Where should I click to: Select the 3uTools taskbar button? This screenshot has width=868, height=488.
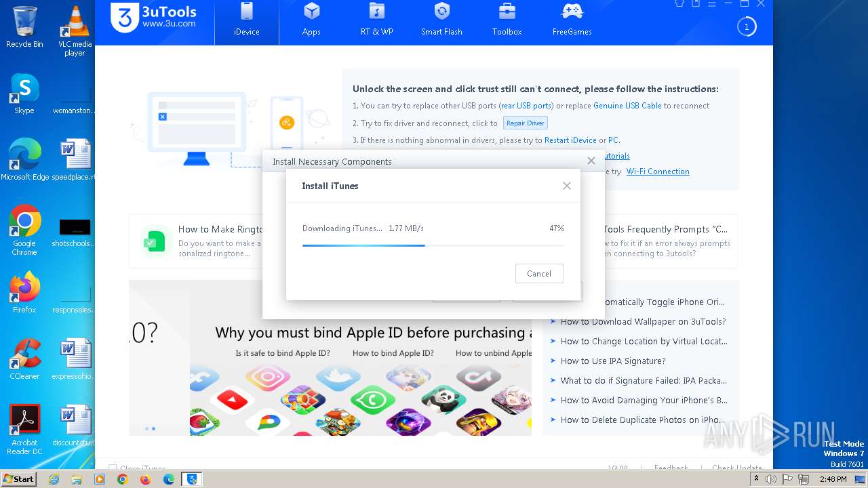point(192,479)
